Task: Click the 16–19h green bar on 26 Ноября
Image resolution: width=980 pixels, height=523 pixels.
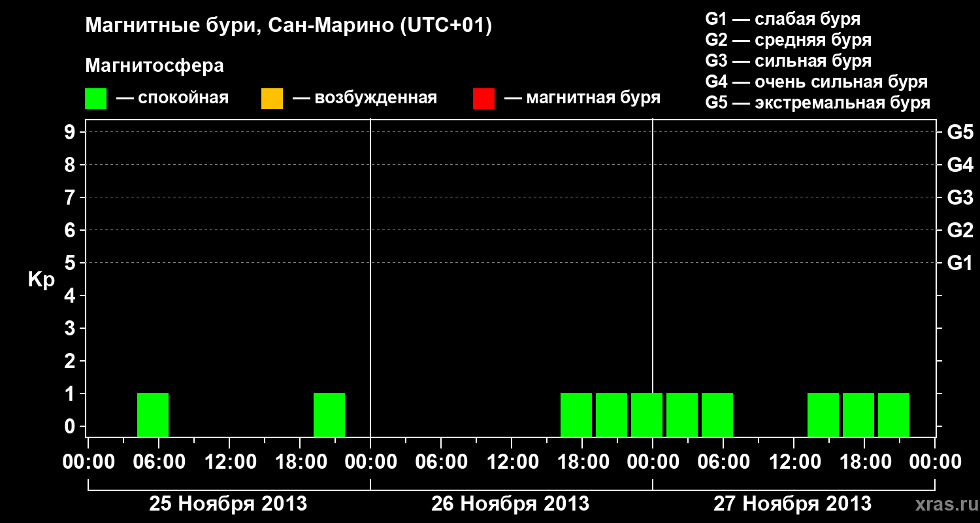Action: pyautogui.click(x=576, y=414)
